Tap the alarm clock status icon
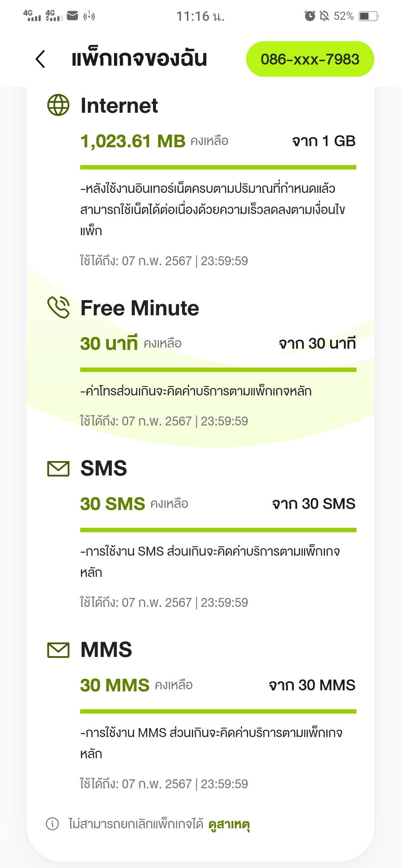Screen dimensions: 401x868 (x=310, y=16)
